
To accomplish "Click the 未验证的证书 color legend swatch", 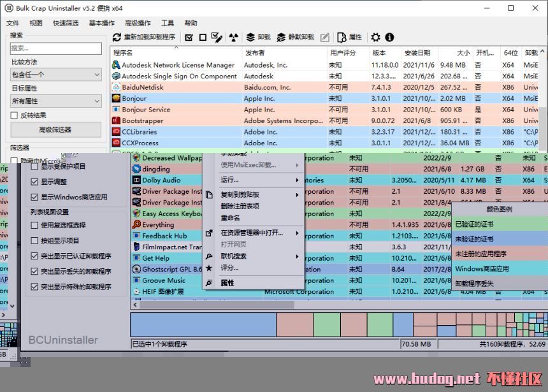I will click(499, 238).
